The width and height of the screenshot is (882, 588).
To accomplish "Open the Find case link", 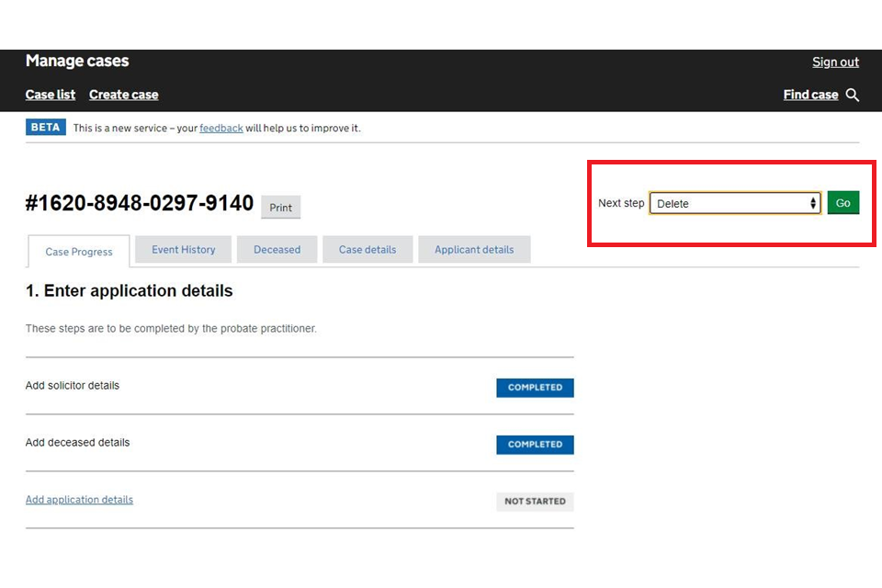I will (x=810, y=95).
